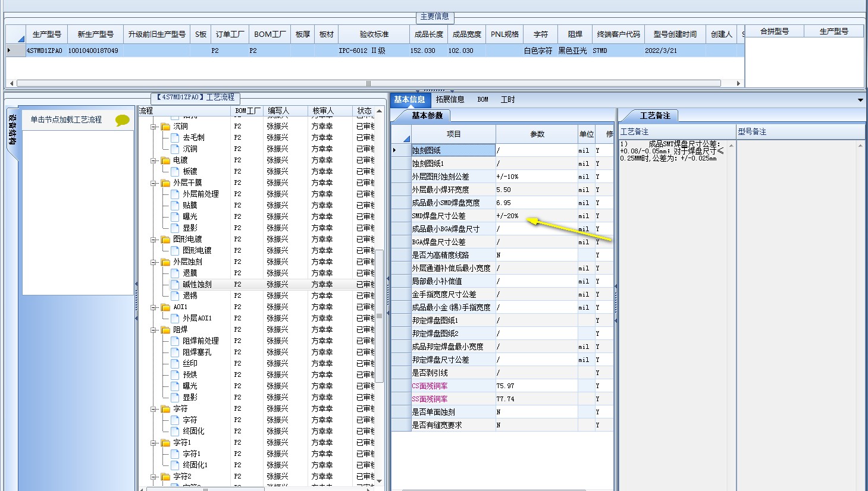Screen dimensions: 868x491
Task: Click the 字符1 folder icon
Action: [165, 442]
